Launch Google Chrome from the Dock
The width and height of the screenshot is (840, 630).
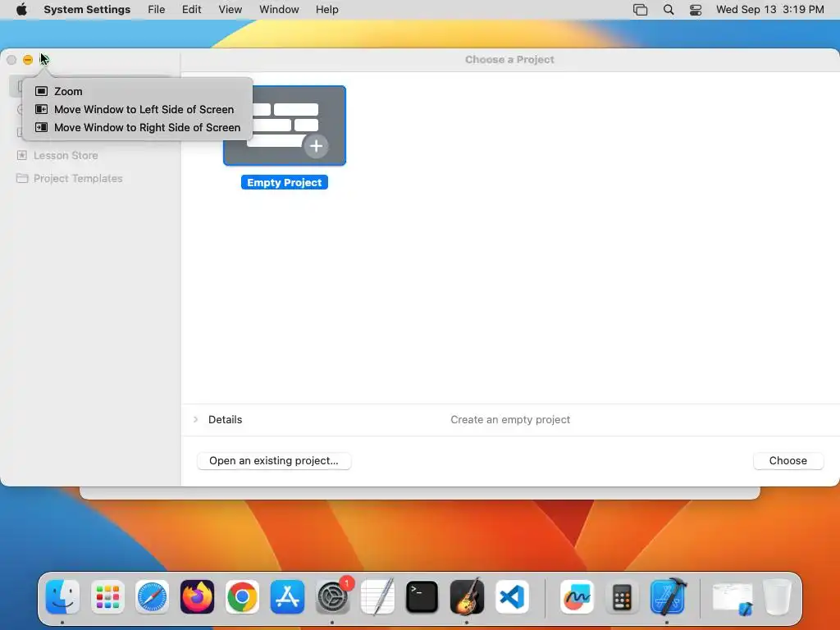[x=242, y=597]
